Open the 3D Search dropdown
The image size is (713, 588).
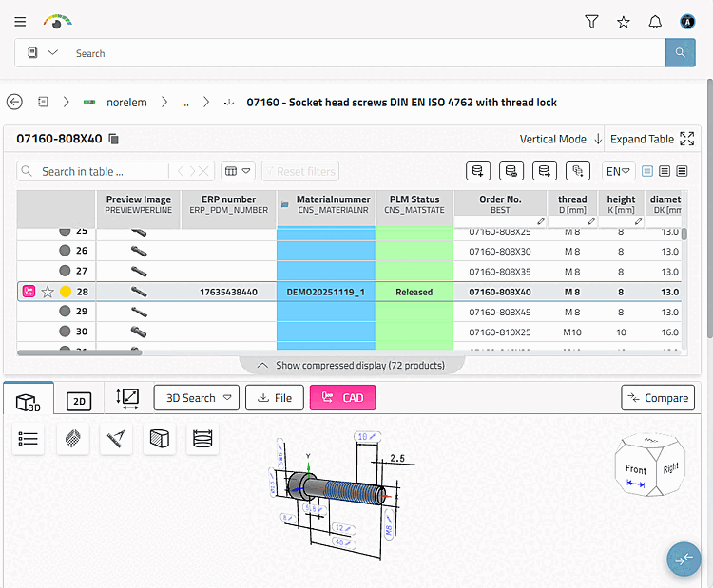click(x=197, y=398)
